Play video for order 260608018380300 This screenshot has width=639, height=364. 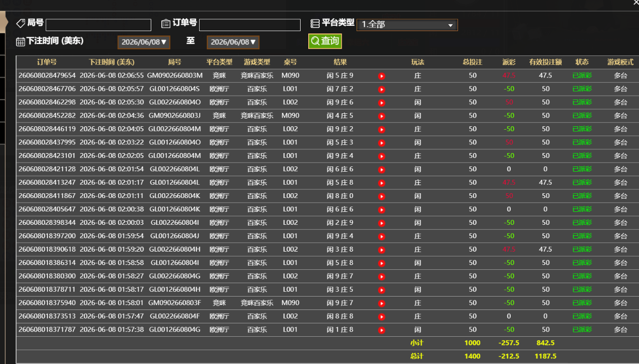coord(381,276)
